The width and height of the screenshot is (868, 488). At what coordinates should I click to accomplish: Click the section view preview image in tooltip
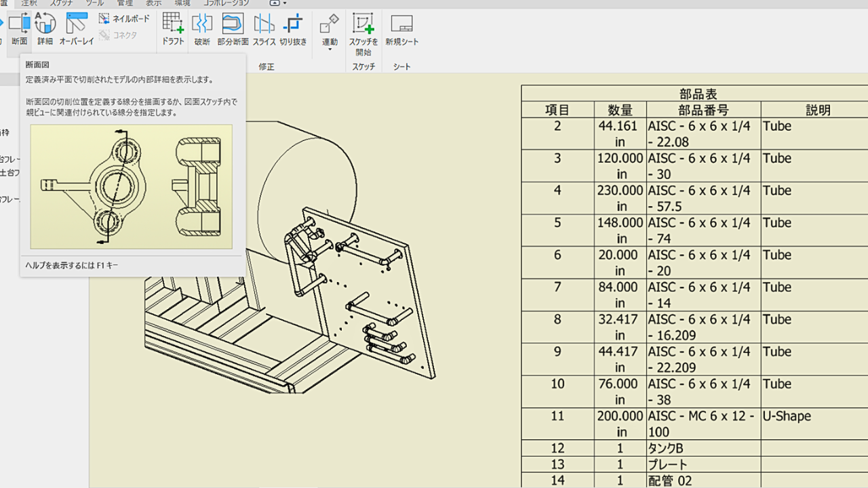132,186
